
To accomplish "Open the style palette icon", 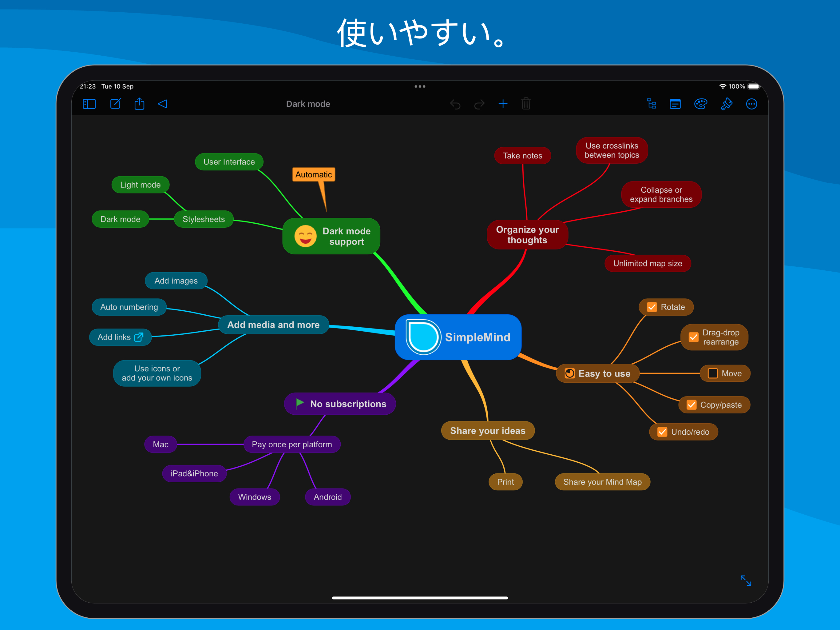I will (x=701, y=104).
